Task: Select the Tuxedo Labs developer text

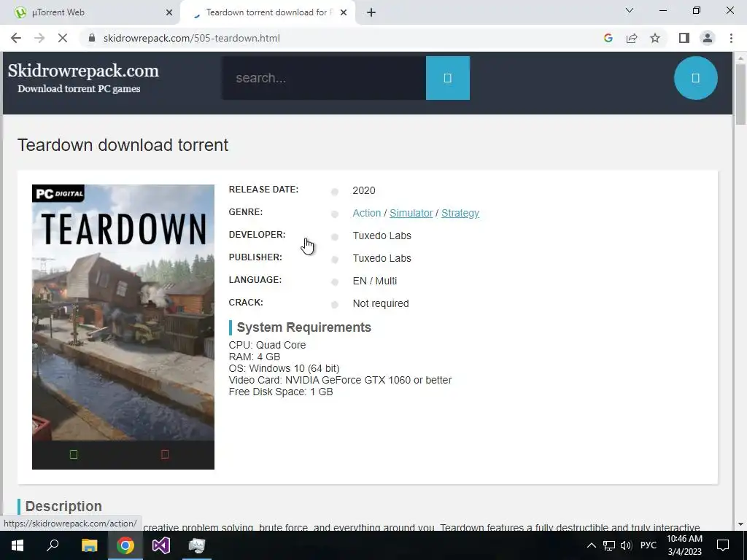Action: pos(382,236)
